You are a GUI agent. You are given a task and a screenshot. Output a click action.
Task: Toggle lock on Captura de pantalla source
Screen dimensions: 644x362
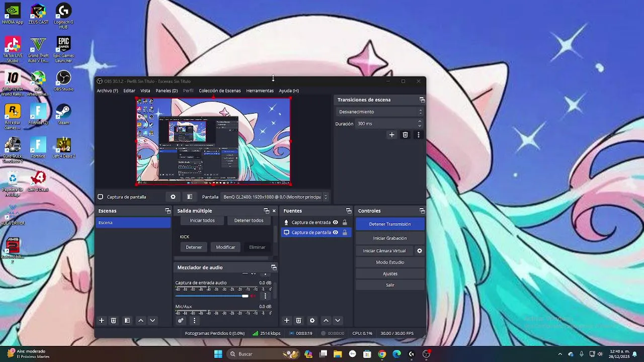[x=345, y=232]
